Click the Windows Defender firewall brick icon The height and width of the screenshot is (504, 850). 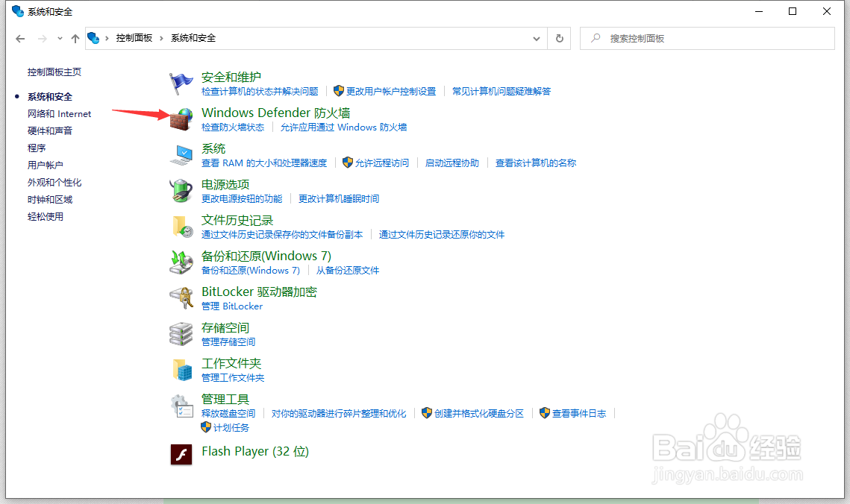(181, 119)
